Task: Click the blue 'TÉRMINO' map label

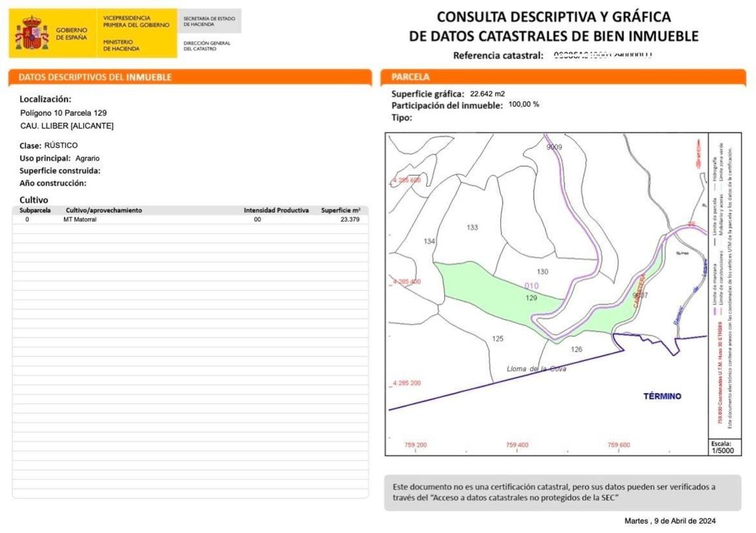Action: [663, 396]
